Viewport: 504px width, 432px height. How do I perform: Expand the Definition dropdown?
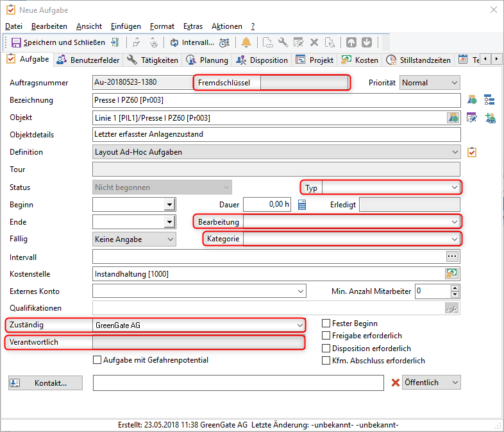455,152
